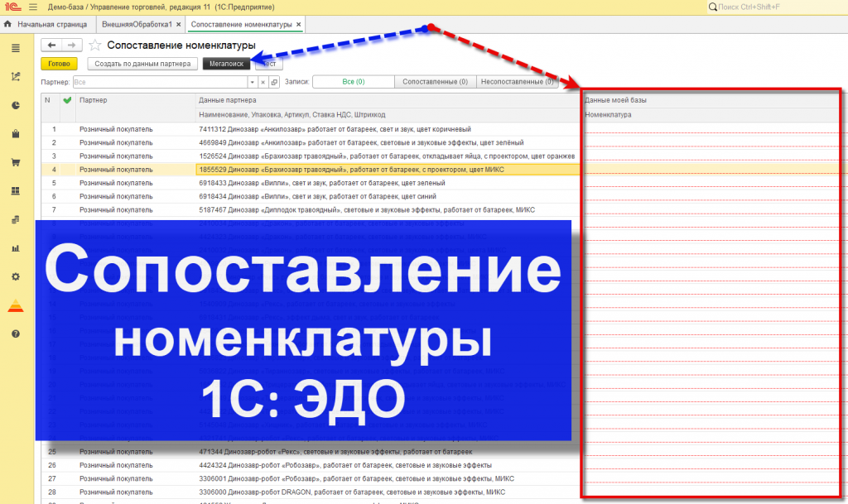Open the question mark help icon
848x504 pixels.
16,334
